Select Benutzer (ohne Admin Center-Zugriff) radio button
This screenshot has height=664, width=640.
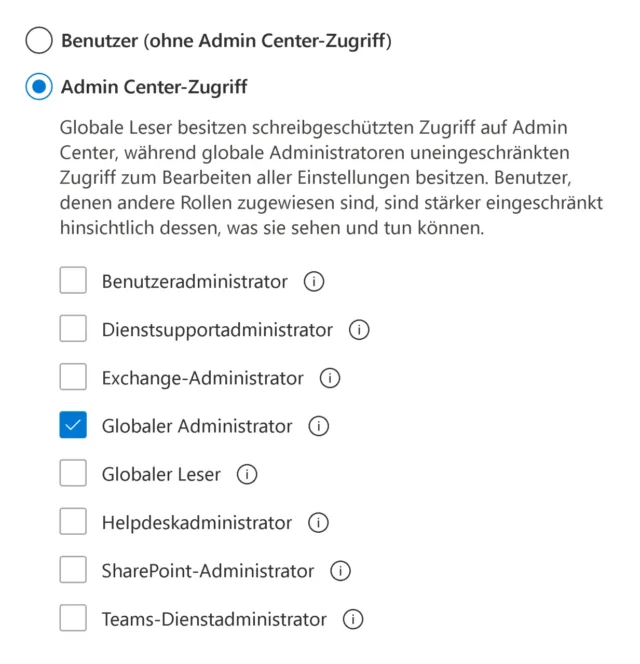pyautogui.click(x=38, y=41)
